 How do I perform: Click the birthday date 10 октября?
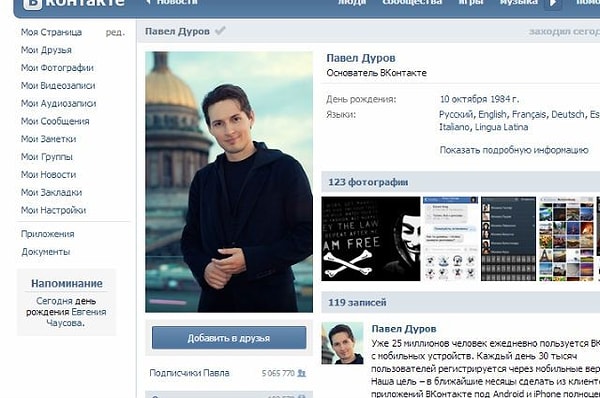464,99
